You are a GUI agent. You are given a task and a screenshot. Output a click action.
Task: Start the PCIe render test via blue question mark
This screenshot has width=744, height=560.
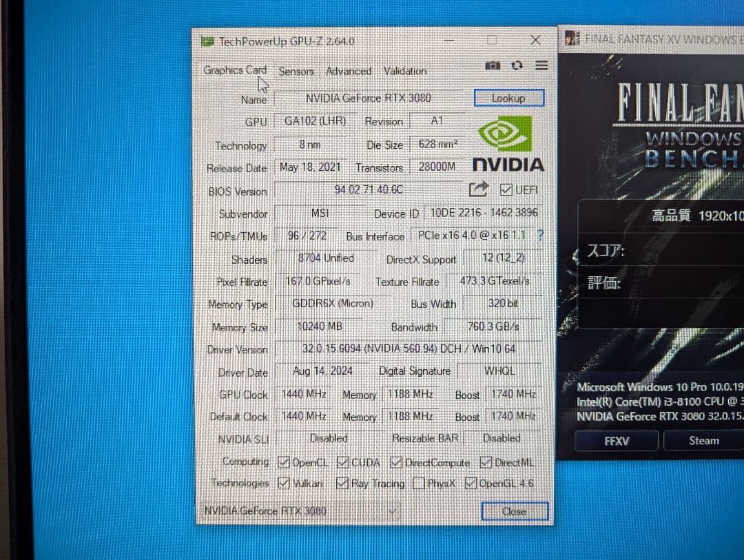tap(540, 236)
